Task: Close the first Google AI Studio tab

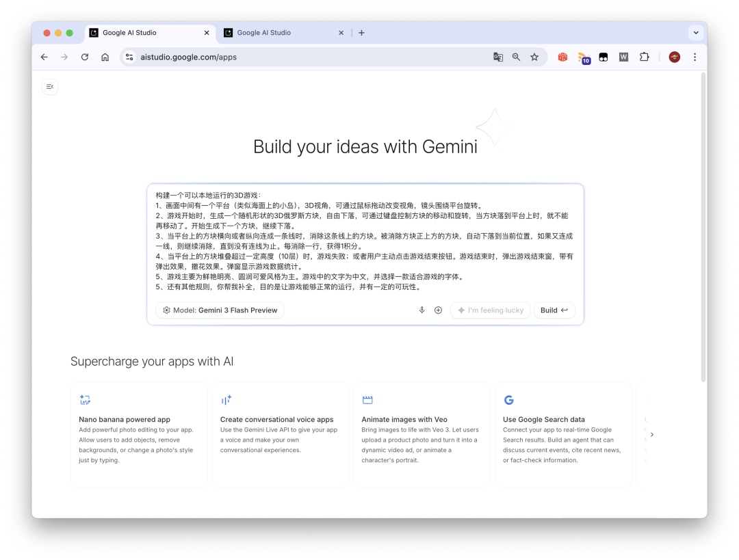Action: 207,33
